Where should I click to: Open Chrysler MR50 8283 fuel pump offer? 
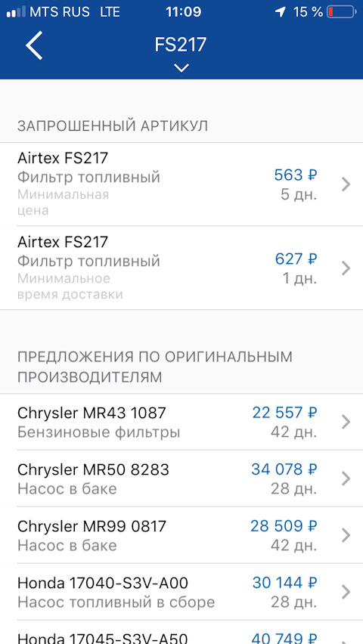pos(181,478)
